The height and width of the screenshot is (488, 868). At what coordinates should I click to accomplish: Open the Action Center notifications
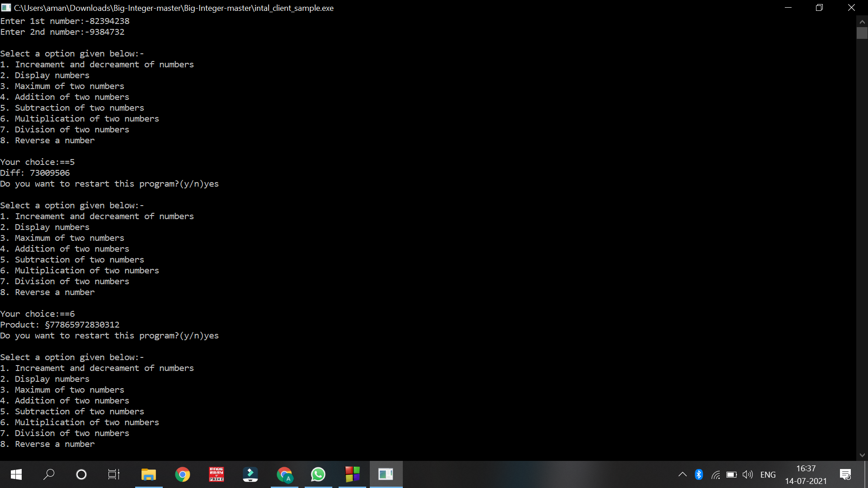click(x=845, y=474)
